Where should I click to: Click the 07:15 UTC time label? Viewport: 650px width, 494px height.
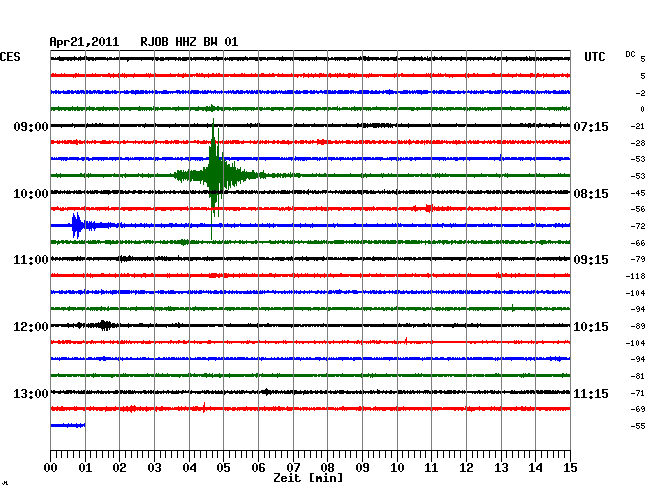(x=591, y=126)
